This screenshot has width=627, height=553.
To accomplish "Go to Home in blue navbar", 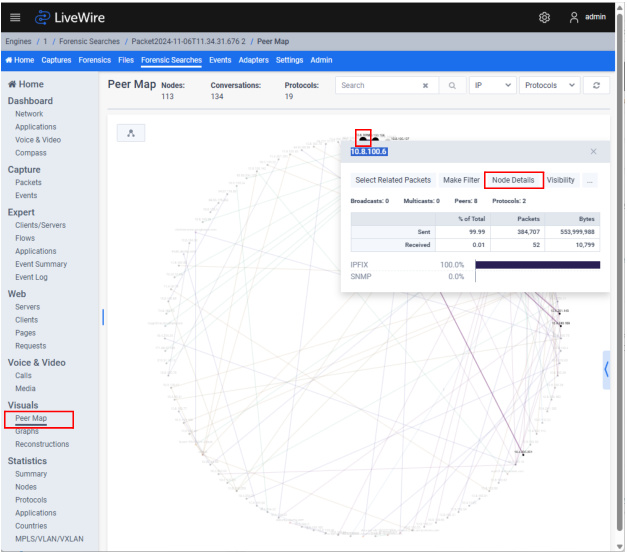I will coord(20,60).
